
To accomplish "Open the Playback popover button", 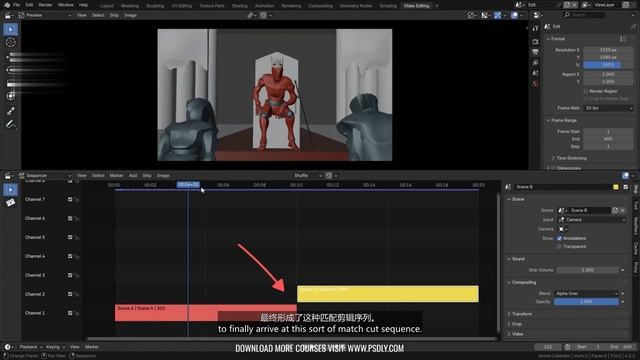I will (31, 347).
